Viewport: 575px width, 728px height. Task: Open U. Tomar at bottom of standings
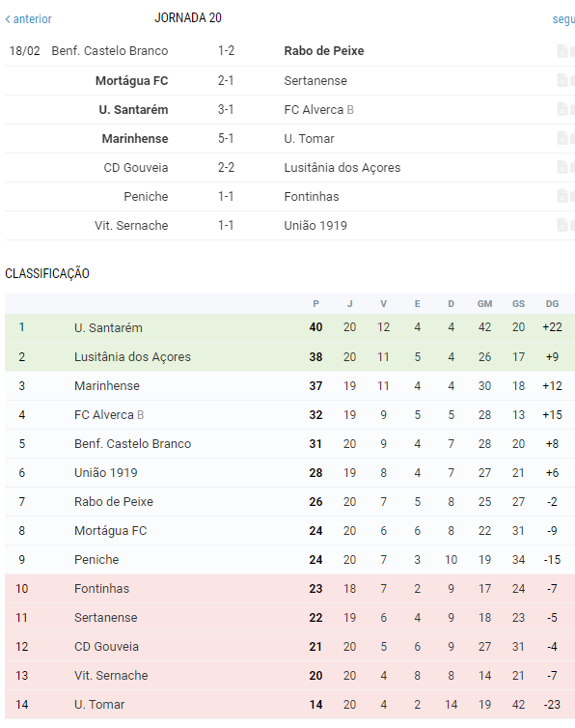(99, 704)
